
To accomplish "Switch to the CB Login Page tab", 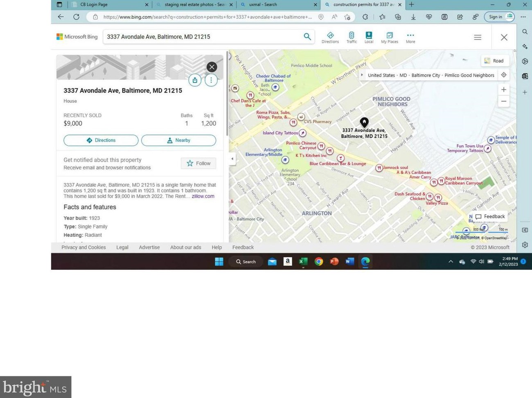I will tap(109, 5).
